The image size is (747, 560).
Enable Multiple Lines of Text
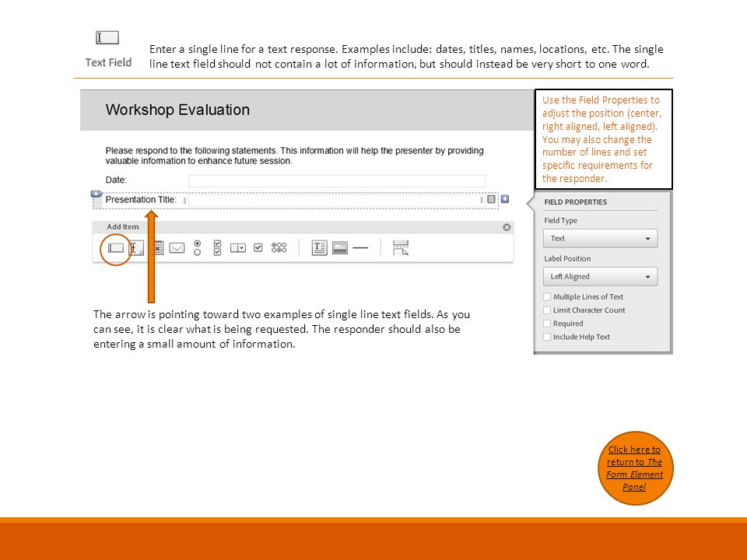click(x=547, y=296)
